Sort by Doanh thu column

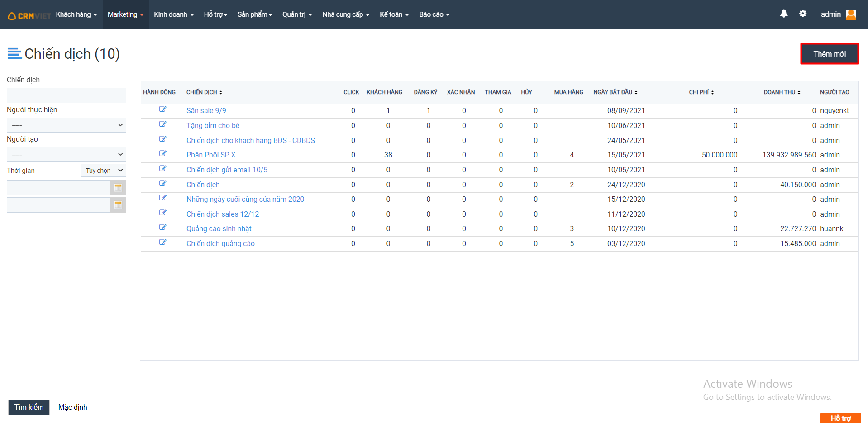tap(782, 92)
